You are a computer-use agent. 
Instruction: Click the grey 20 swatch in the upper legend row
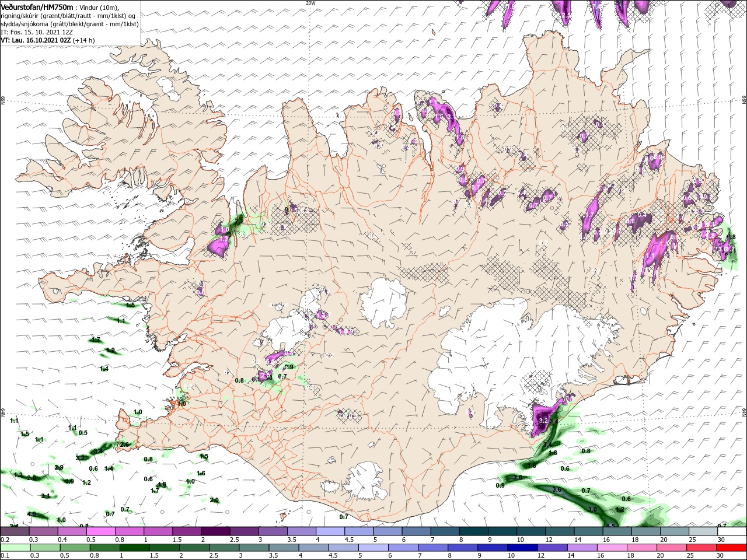(674, 531)
